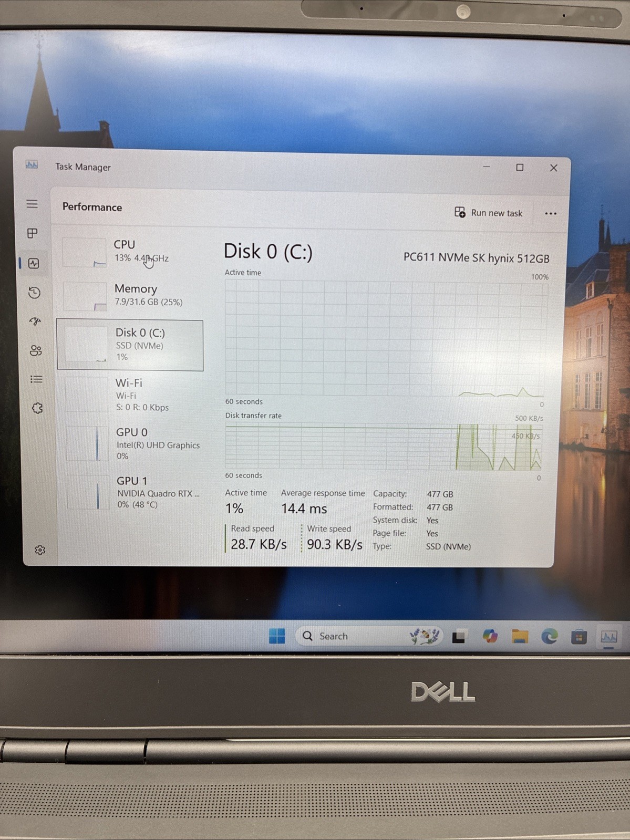
Task: Click the Disk transfer rate graph
Action: 384,447
